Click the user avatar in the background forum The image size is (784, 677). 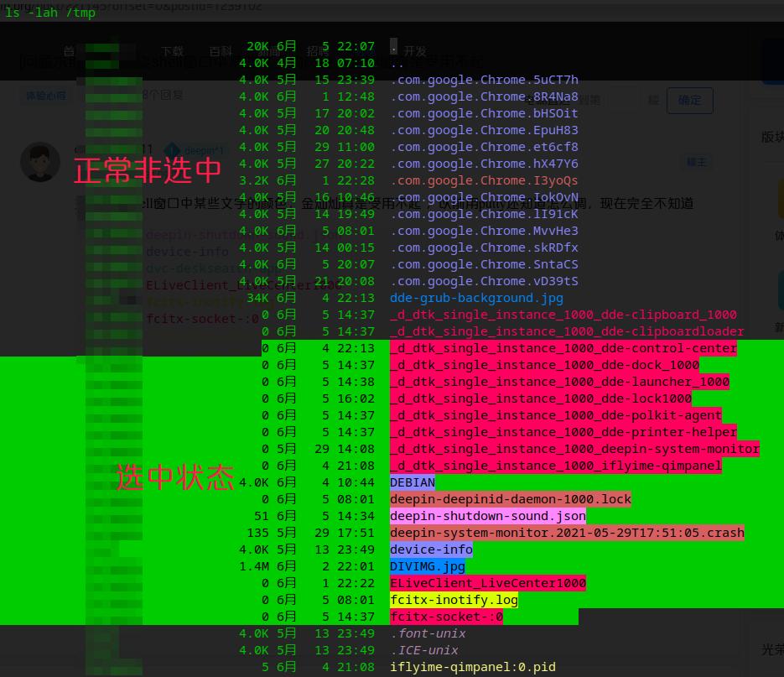[40, 162]
